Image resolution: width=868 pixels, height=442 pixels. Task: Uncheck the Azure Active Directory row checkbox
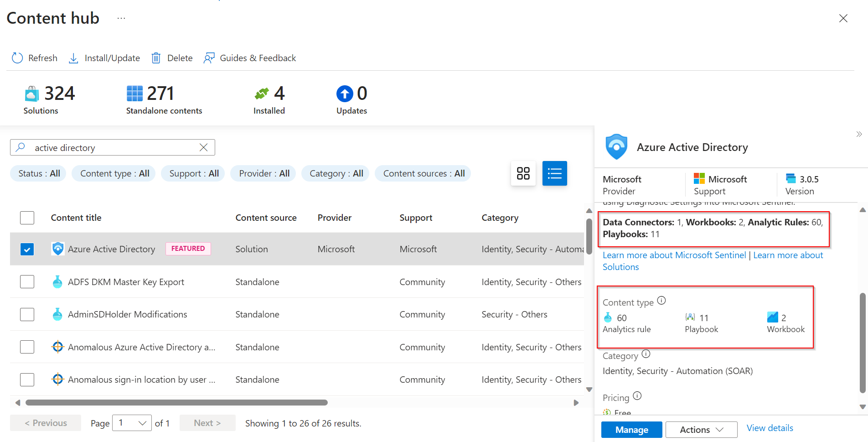[x=27, y=249]
